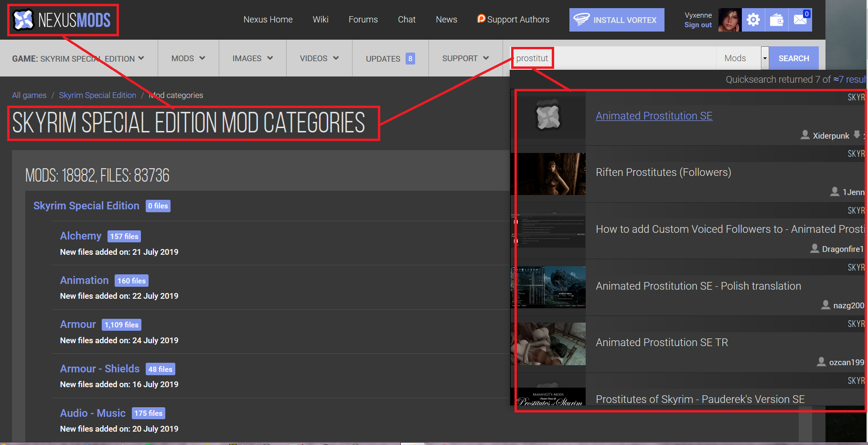Click the Nexus Mods logo
Screen dimensions: 868x445
[62, 20]
